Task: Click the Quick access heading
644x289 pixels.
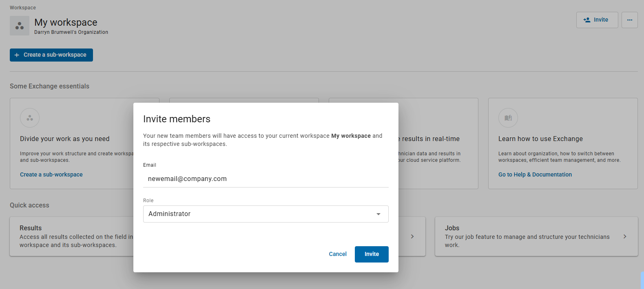Action: [x=29, y=205]
